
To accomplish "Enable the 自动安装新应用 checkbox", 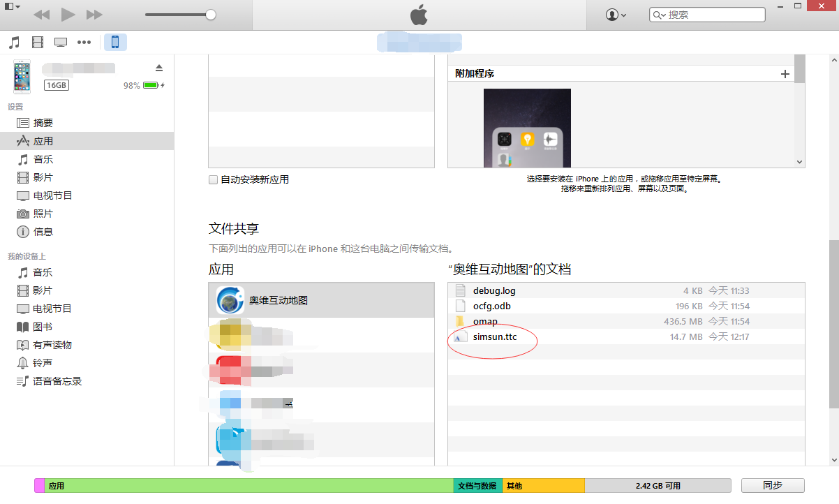I will click(214, 180).
